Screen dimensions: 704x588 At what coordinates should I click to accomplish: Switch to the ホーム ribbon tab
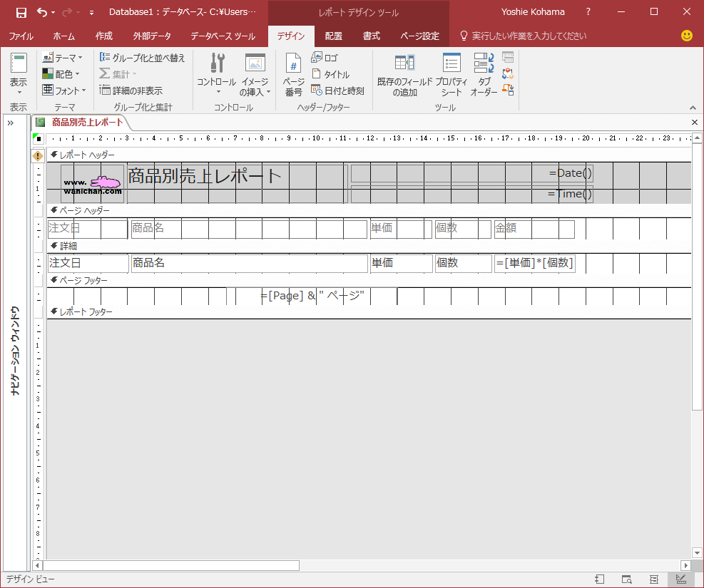click(63, 36)
